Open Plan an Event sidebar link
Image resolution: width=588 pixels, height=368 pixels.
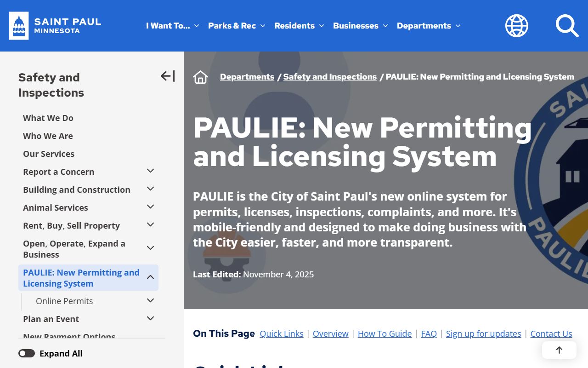51,319
